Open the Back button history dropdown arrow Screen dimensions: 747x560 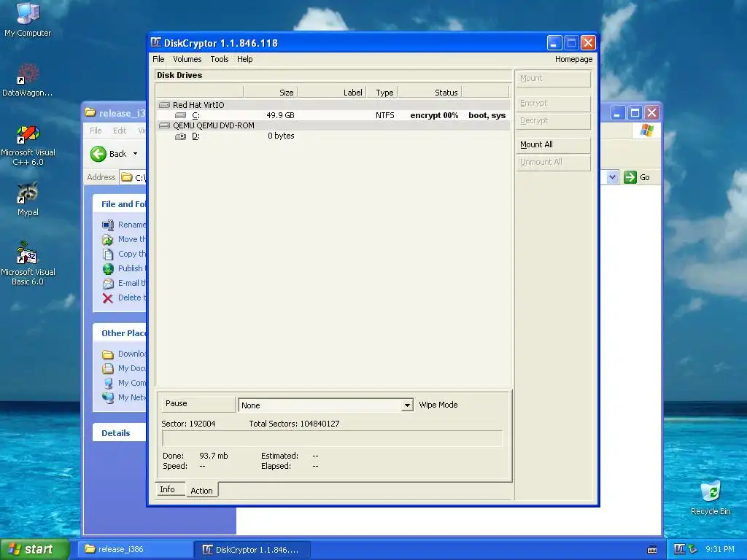(135, 154)
